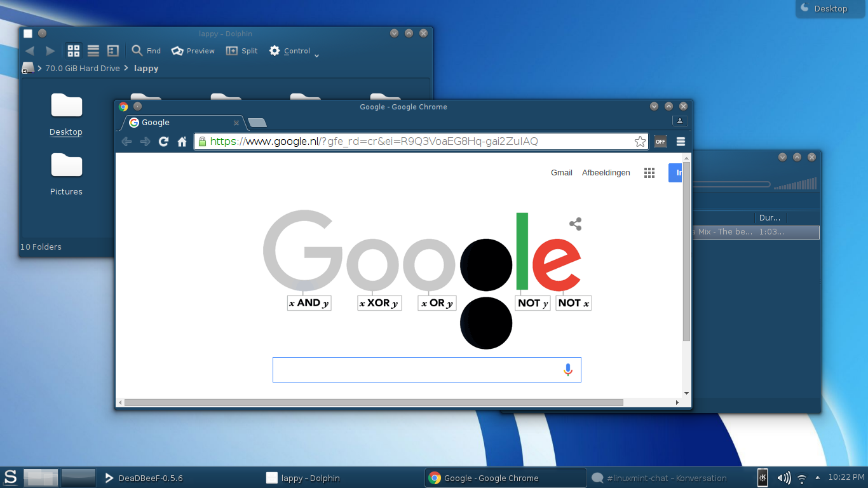Click the OFF extension button in Chrome
Image resolution: width=868 pixels, height=488 pixels.
[660, 142]
